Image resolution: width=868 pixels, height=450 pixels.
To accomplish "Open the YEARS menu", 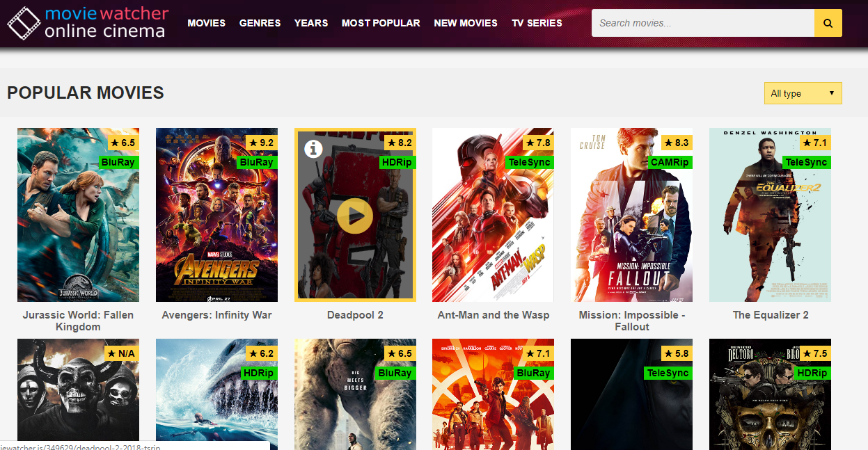I will (x=311, y=23).
